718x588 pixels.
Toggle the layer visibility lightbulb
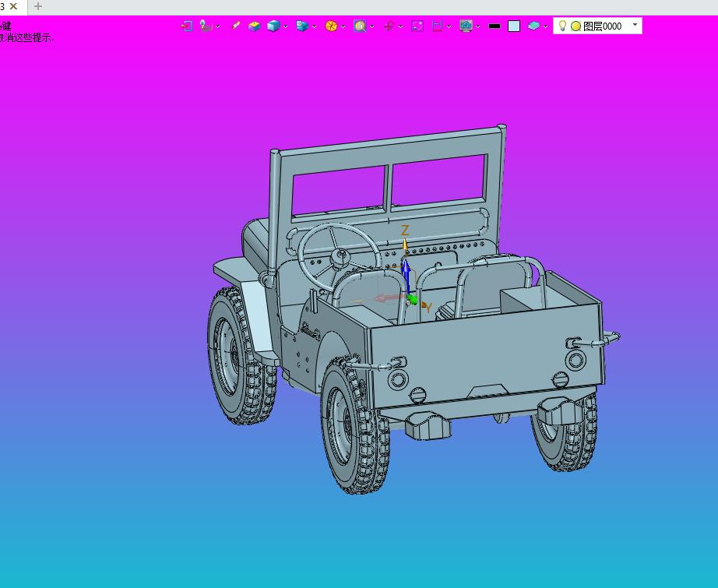(x=563, y=26)
